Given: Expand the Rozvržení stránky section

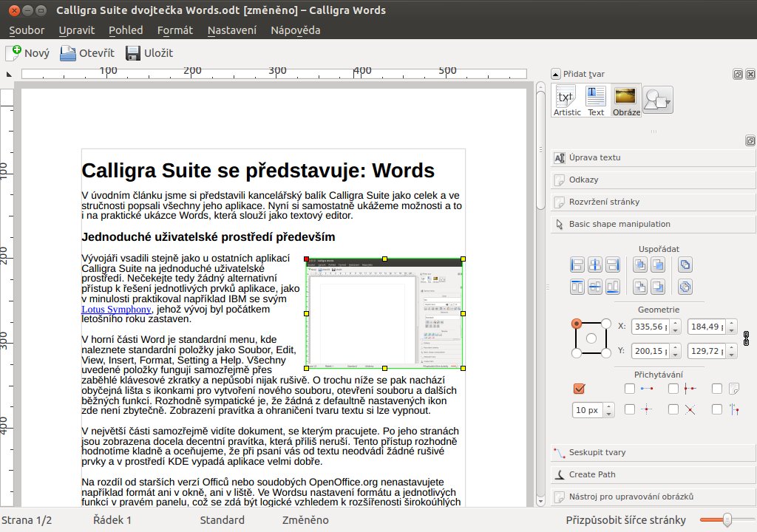Looking at the screenshot, I should tap(653, 202).
